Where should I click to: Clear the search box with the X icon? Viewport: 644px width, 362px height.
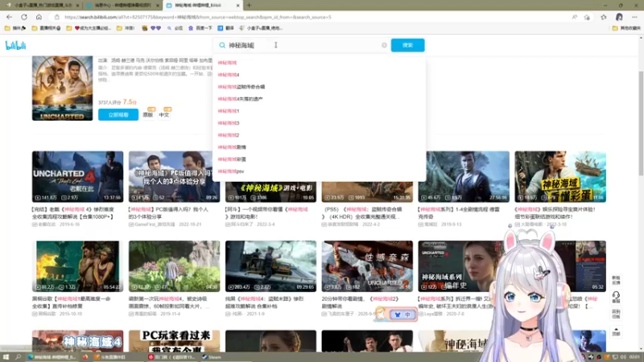(x=384, y=45)
